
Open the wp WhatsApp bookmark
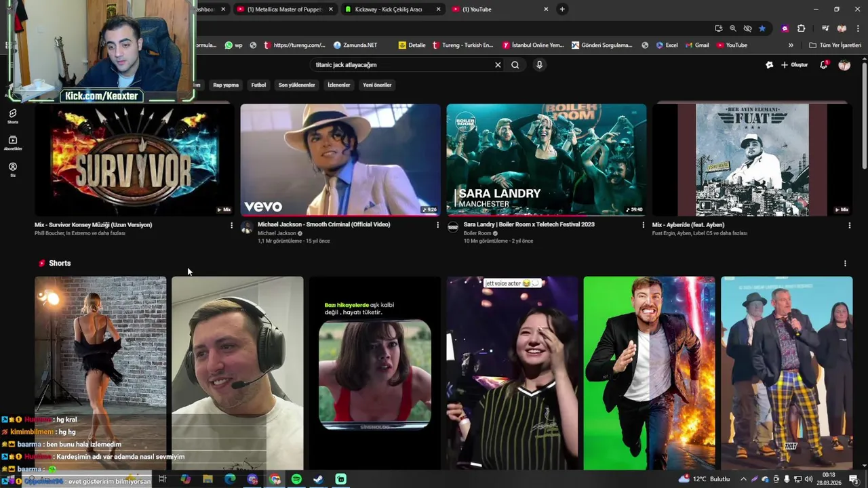[233, 45]
